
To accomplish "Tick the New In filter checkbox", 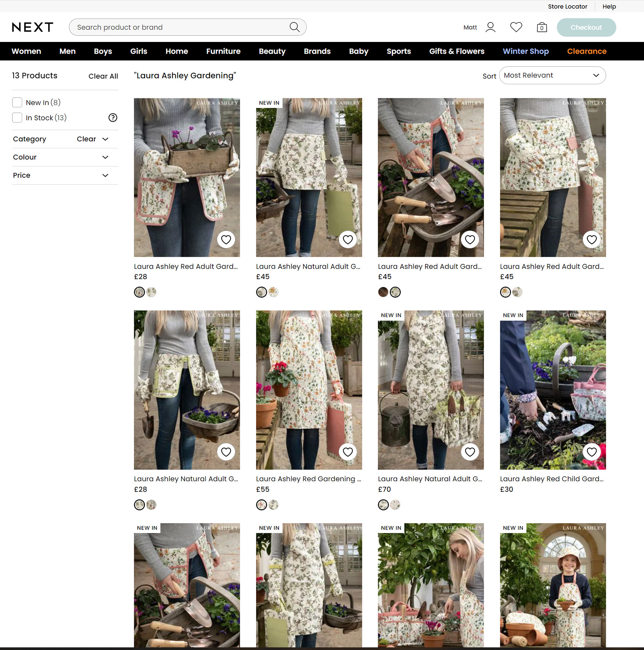I will tap(17, 102).
